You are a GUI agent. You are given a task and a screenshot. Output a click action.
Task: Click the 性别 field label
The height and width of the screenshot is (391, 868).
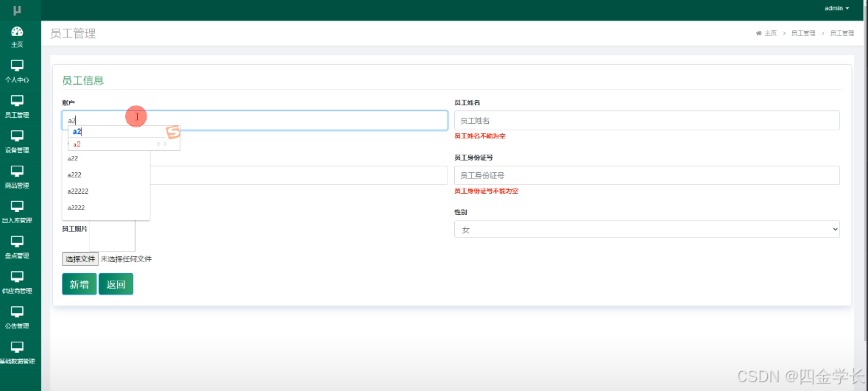point(461,213)
